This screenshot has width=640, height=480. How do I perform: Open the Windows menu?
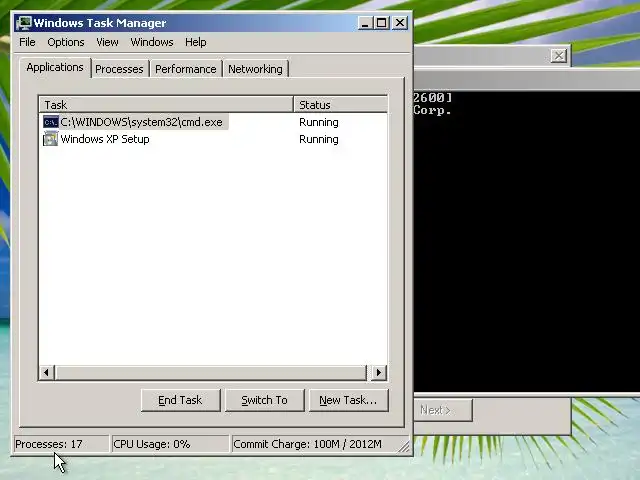pos(152,42)
